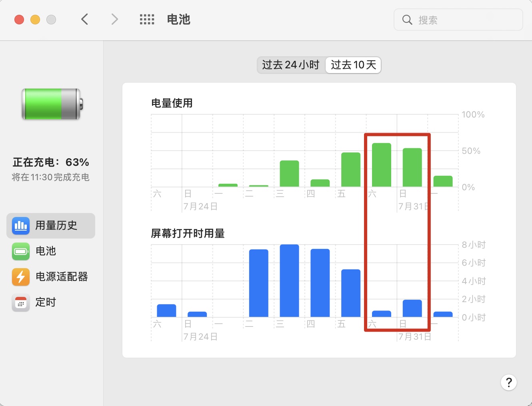Click the yellow minimize window button
The width and height of the screenshot is (532, 406).
pos(35,20)
